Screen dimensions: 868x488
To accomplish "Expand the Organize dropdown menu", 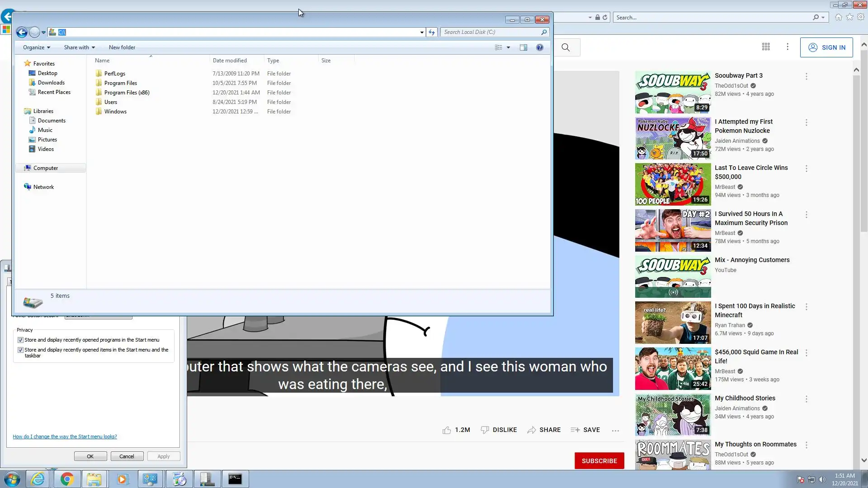I will point(36,47).
